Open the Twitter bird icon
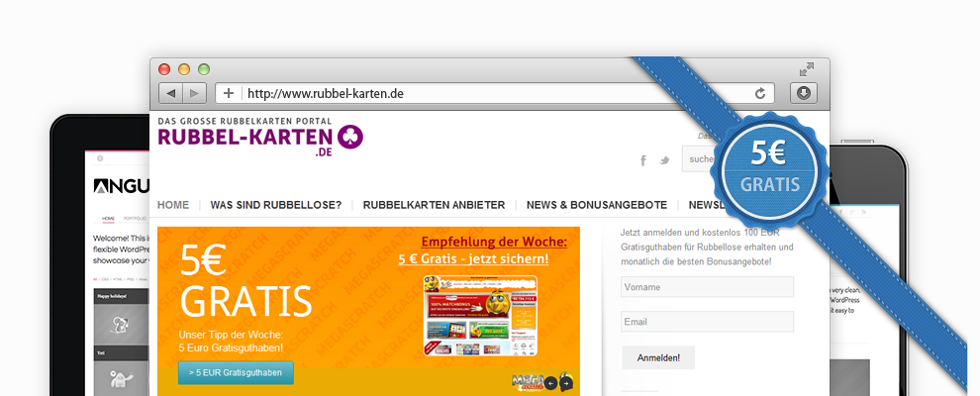Screen dimensions: 980x396 tap(664, 160)
